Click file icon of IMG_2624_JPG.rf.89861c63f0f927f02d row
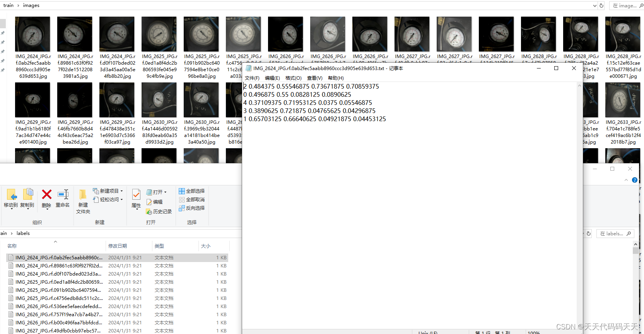This screenshot has width=644, height=334. click(x=11, y=266)
